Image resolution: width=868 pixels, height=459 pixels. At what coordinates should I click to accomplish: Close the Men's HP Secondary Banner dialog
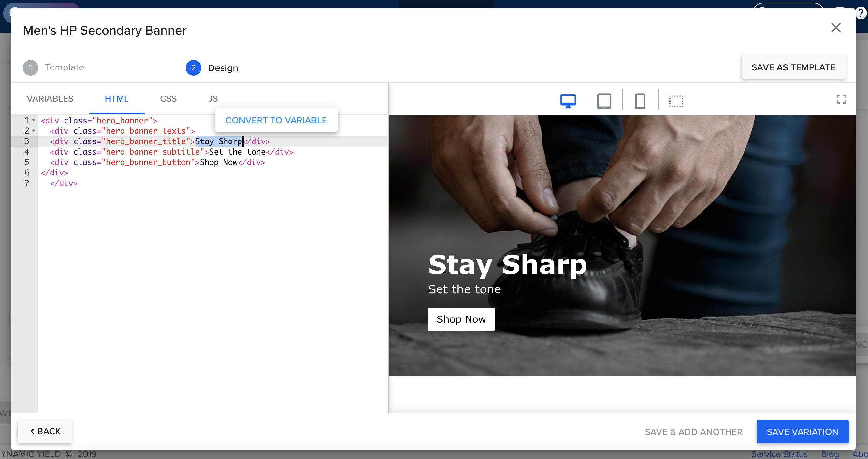click(836, 28)
